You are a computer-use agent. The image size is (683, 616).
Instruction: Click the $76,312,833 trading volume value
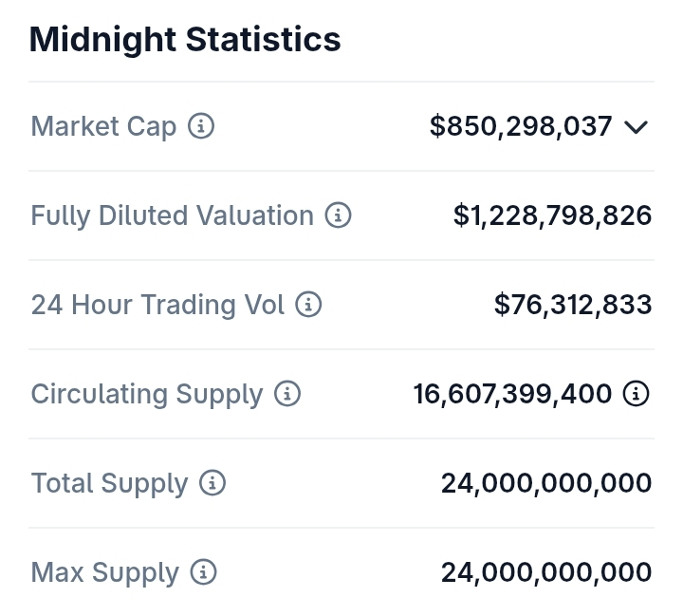pos(573,305)
